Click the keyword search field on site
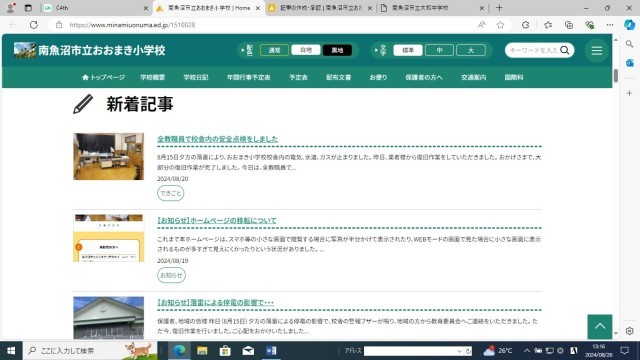This screenshot has width=640, height=360. coord(533,50)
